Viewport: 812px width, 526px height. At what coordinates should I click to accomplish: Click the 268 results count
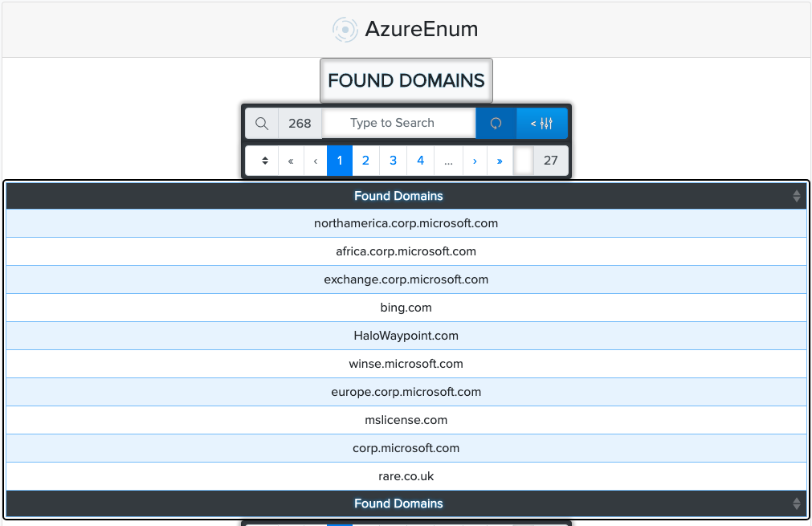pos(300,123)
